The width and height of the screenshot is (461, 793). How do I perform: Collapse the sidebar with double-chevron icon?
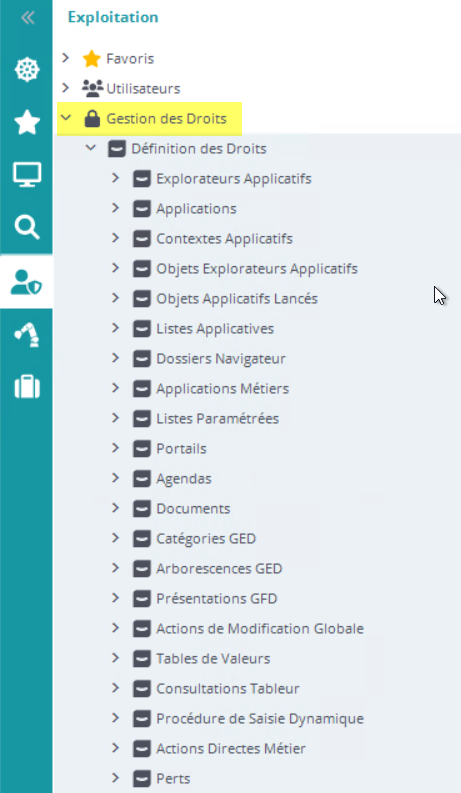coord(27,18)
